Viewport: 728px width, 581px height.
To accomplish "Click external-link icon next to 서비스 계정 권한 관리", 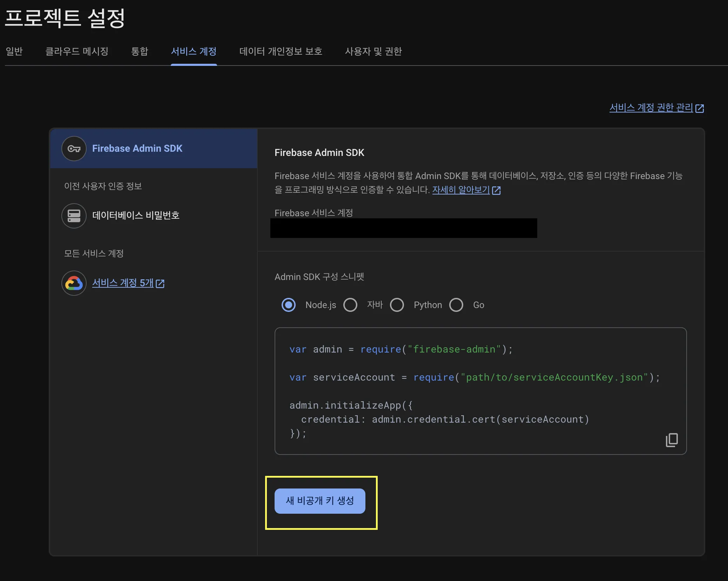I will pyautogui.click(x=700, y=108).
